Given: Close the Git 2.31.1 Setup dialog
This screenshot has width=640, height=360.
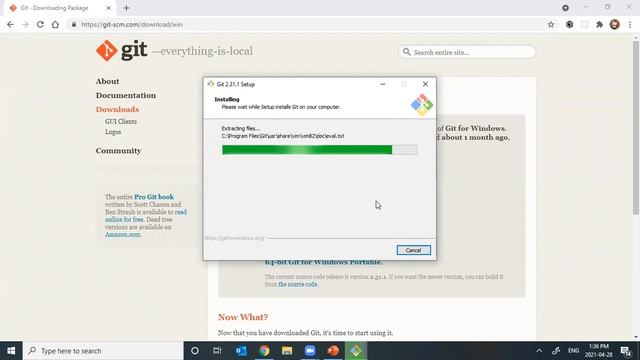Looking at the screenshot, I should coord(425,84).
